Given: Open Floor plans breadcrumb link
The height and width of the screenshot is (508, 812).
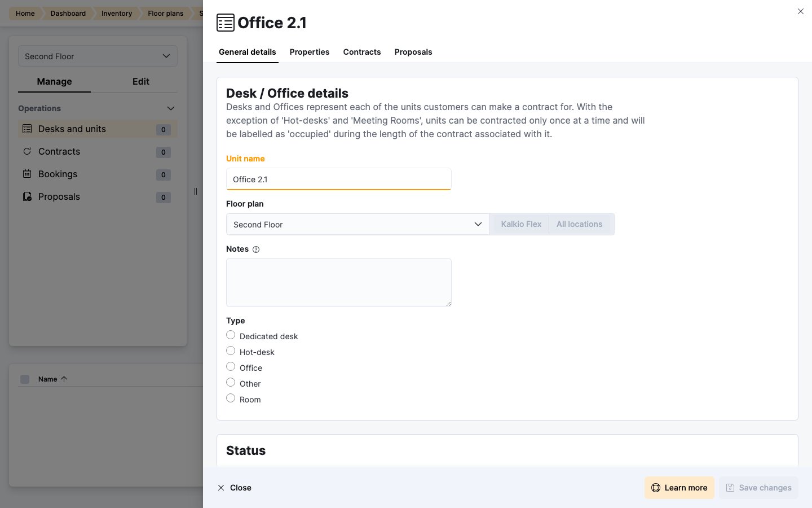Looking at the screenshot, I should 166,13.
